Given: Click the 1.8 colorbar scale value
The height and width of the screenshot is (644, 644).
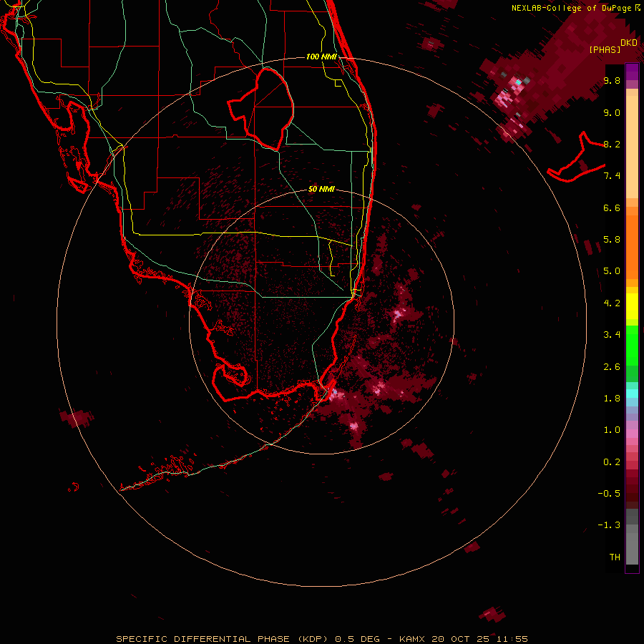Looking at the screenshot, I should tap(612, 399).
